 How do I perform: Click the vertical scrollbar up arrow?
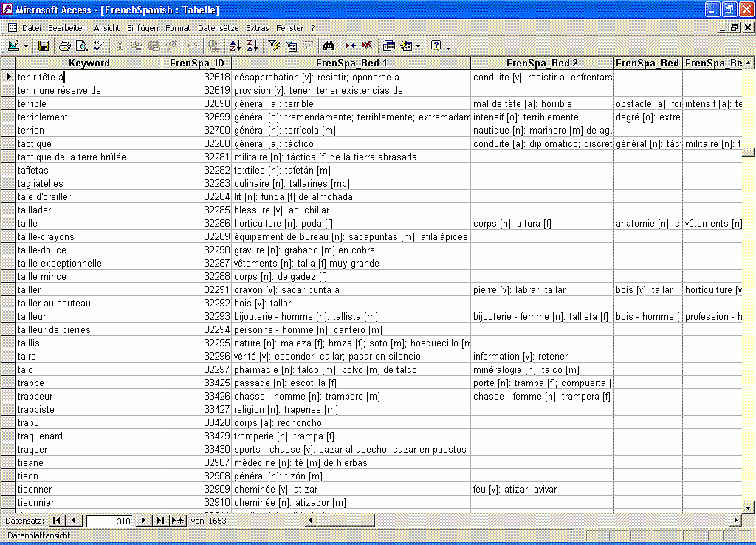point(749,64)
